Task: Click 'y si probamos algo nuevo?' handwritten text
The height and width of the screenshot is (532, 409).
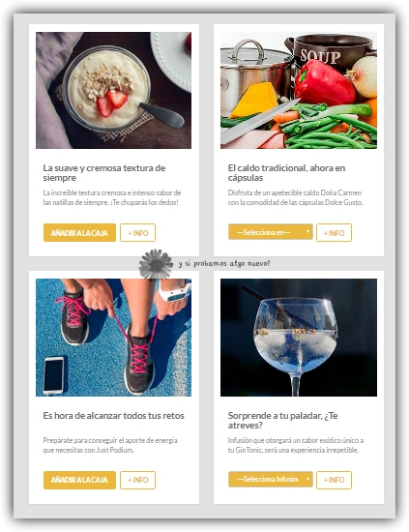Action: coord(224,264)
